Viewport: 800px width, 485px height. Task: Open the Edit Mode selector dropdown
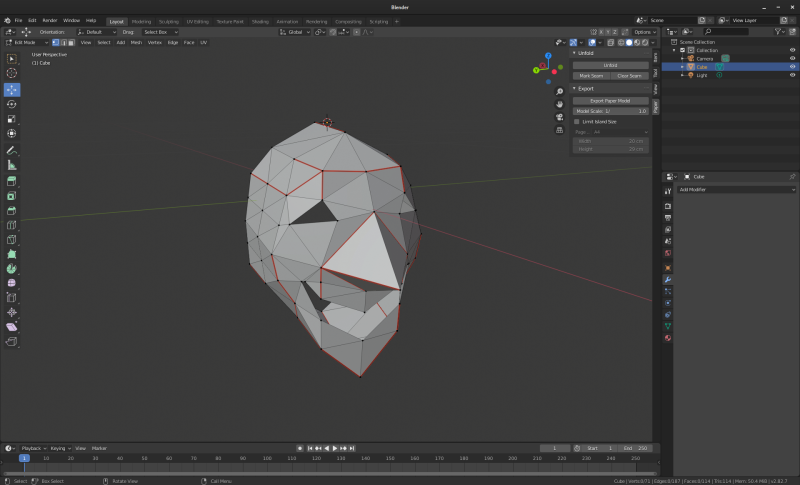point(25,42)
